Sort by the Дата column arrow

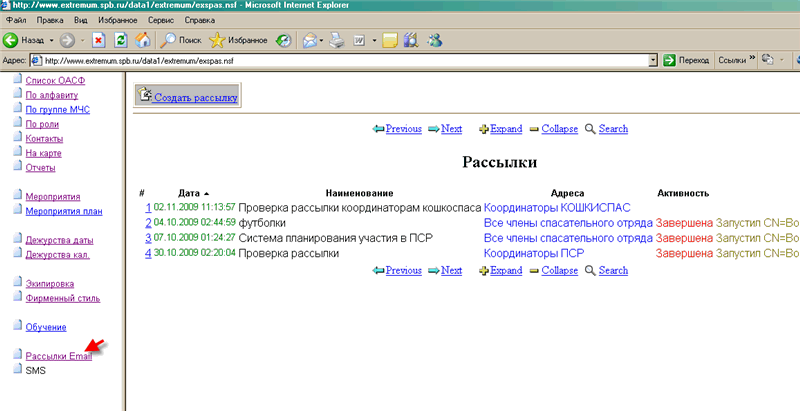[x=206, y=194]
